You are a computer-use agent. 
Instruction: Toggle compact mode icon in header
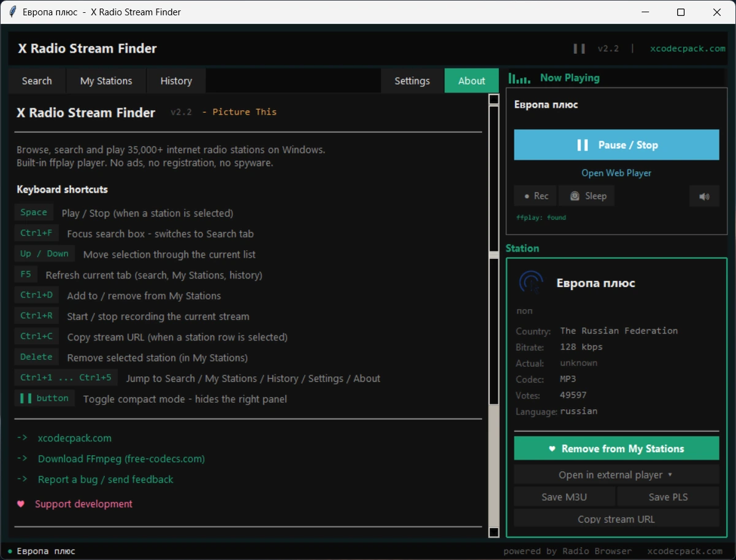(x=579, y=48)
